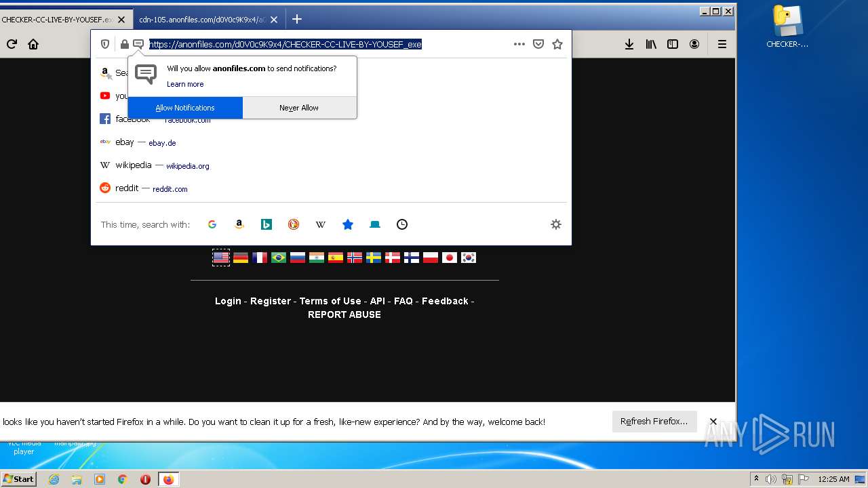The image size is (868, 488).
Task: Click REPORT ABUSE link
Action: pyautogui.click(x=344, y=314)
